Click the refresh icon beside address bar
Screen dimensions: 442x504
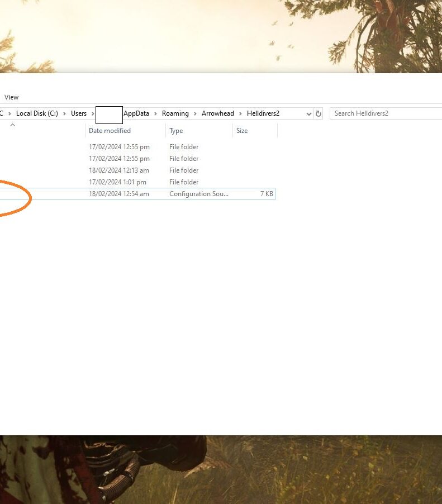pyautogui.click(x=319, y=113)
